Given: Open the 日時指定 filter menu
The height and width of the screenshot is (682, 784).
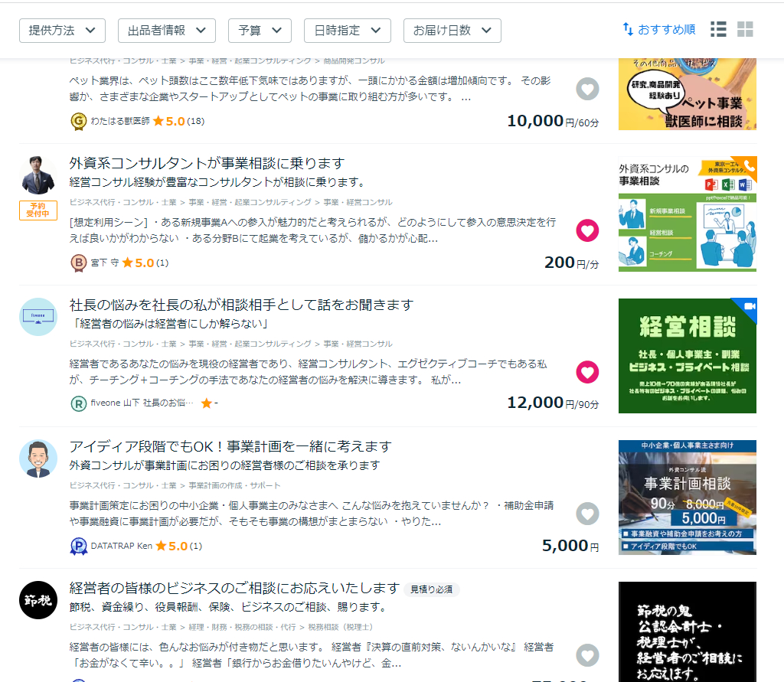Looking at the screenshot, I should 348,31.
